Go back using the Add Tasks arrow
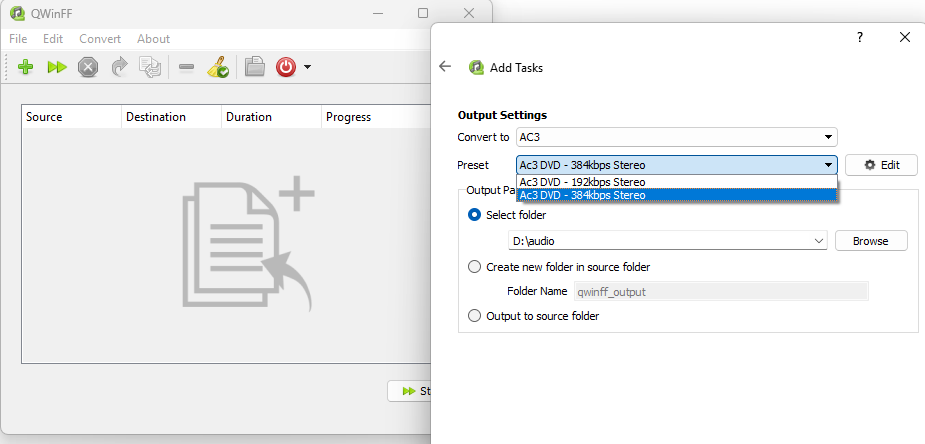Viewport: 925px width, 444px height. point(445,67)
